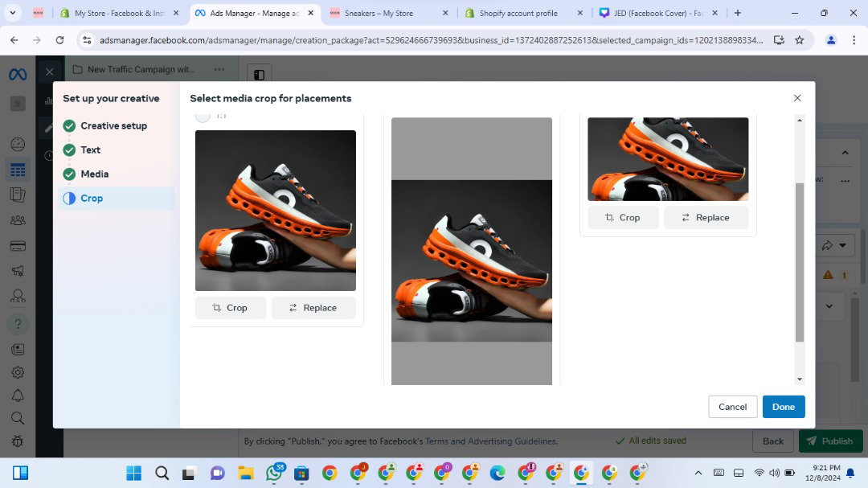Open Windows Start menu

click(134, 473)
